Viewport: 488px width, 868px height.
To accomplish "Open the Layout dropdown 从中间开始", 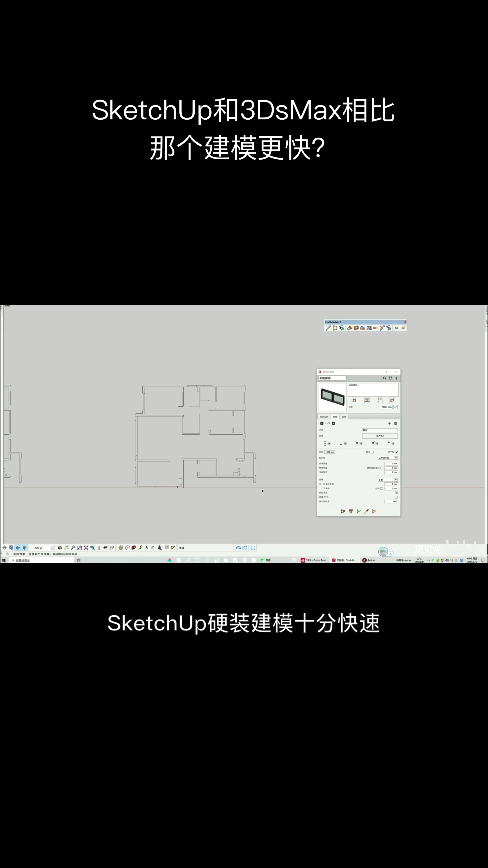I will pos(388,458).
